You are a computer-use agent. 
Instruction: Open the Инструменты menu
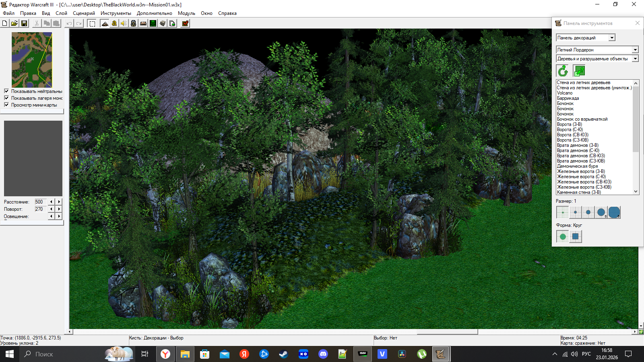click(116, 13)
